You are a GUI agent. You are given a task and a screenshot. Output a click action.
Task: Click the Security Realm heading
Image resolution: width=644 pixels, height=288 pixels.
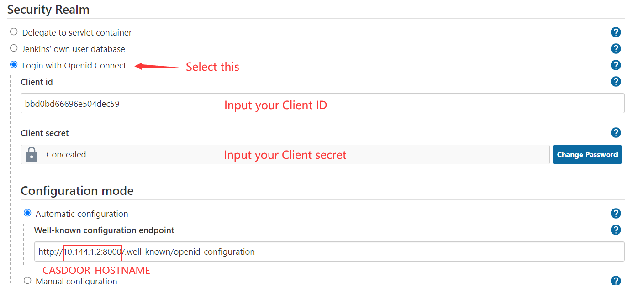(48, 9)
